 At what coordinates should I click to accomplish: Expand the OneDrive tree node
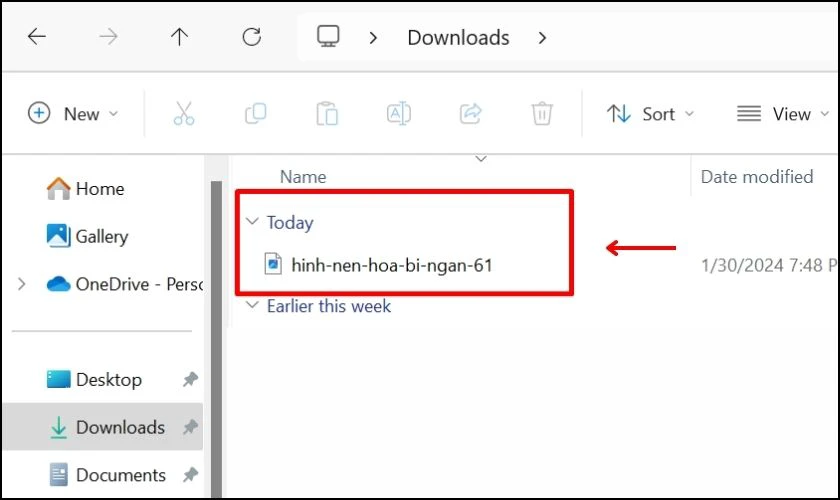click(21, 283)
